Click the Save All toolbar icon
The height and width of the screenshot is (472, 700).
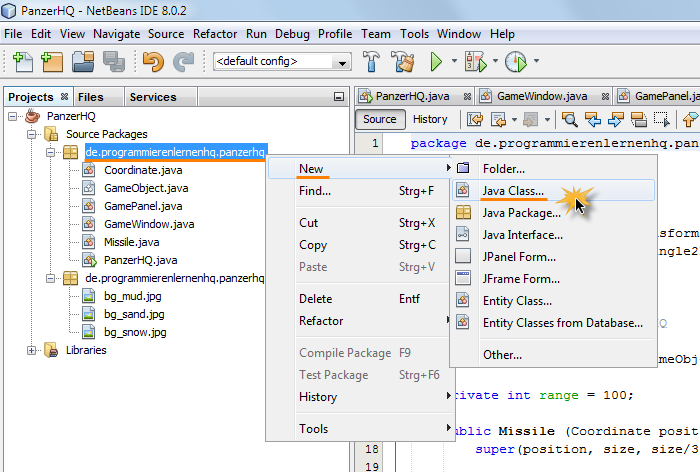pos(114,62)
